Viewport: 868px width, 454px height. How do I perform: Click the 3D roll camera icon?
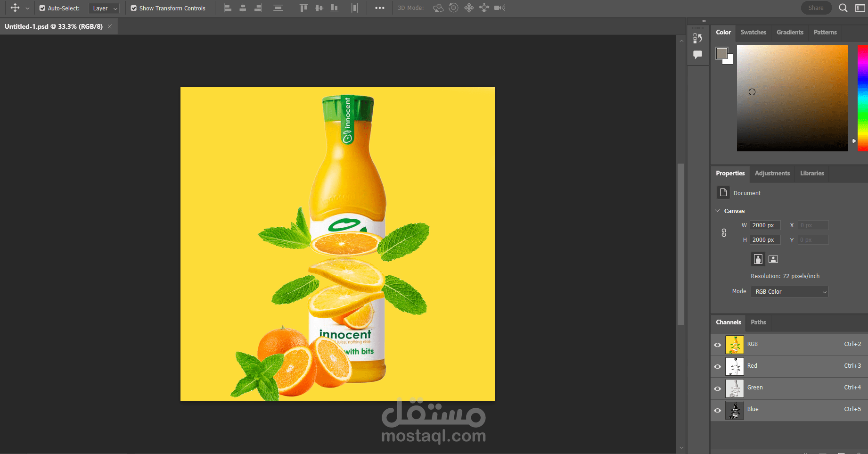coord(453,8)
